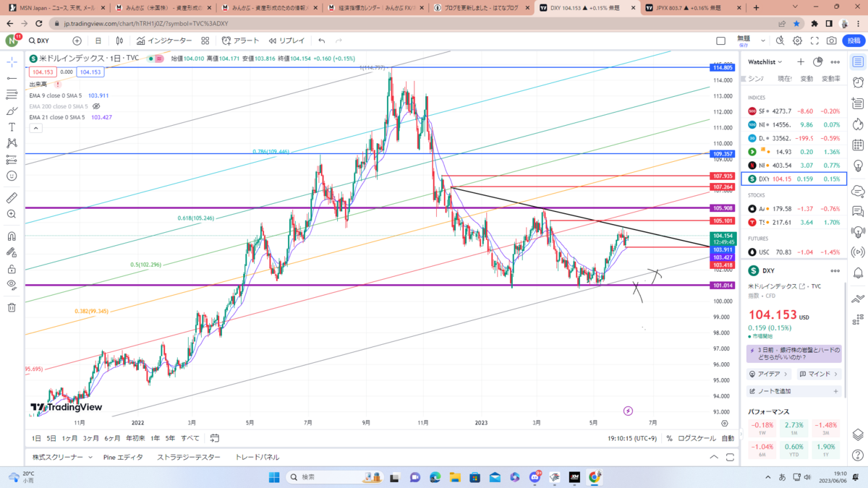Select the trend line drawing tool
The image size is (868, 488).
pos(12,78)
